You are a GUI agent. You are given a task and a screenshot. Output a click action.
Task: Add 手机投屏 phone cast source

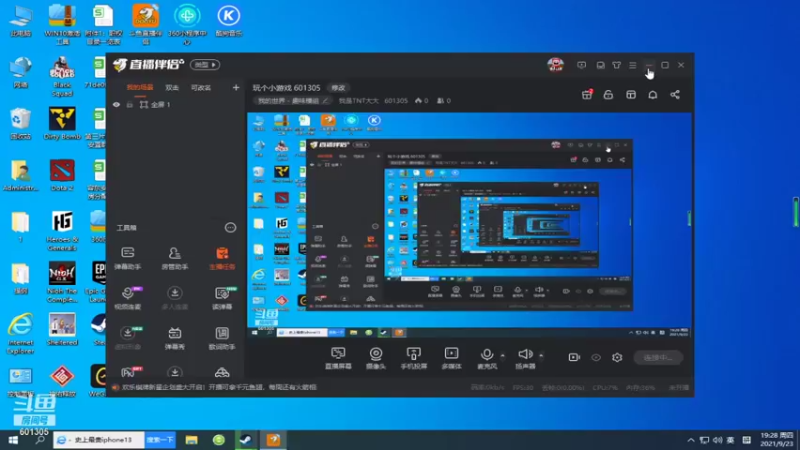[x=414, y=358]
